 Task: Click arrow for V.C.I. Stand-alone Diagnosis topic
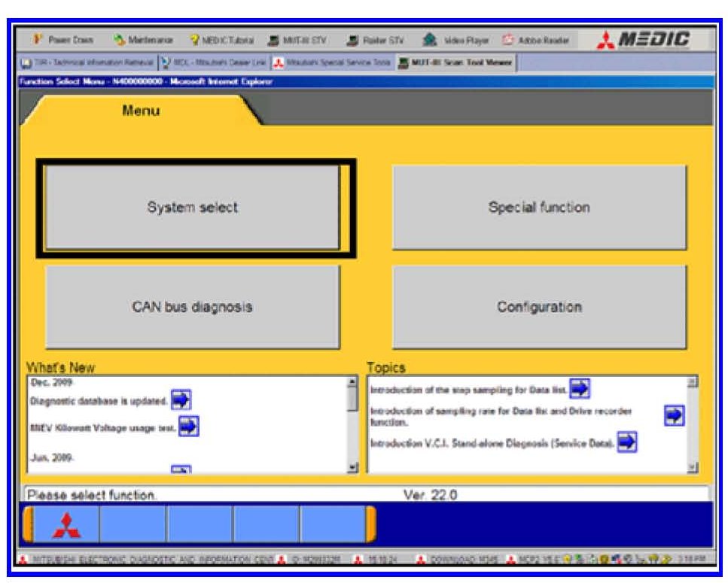(x=627, y=442)
